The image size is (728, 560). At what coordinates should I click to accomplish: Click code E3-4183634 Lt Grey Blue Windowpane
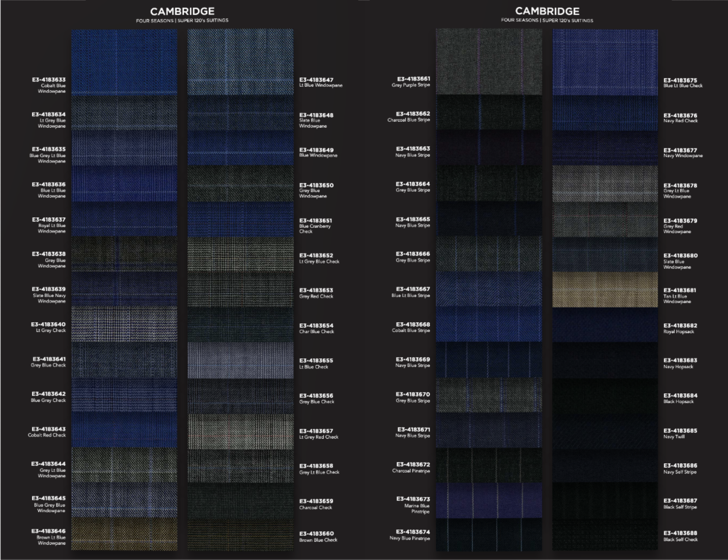click(49, 120)
